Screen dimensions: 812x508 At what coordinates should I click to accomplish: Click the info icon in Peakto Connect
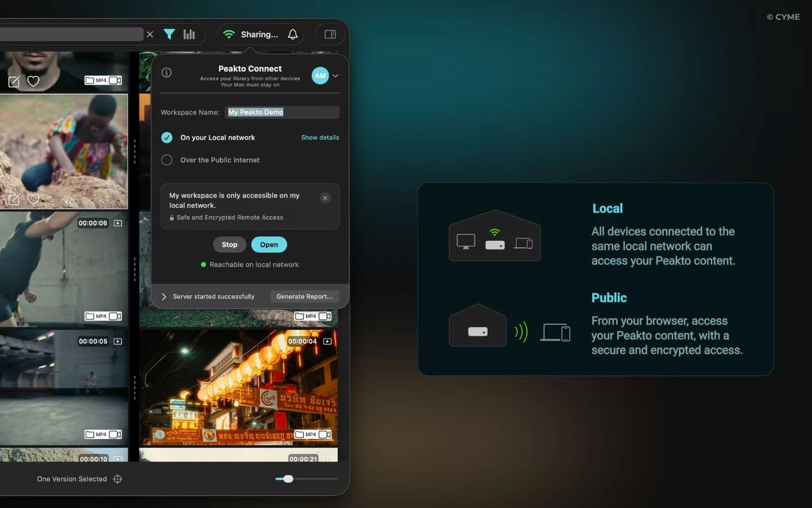point(166,72)
